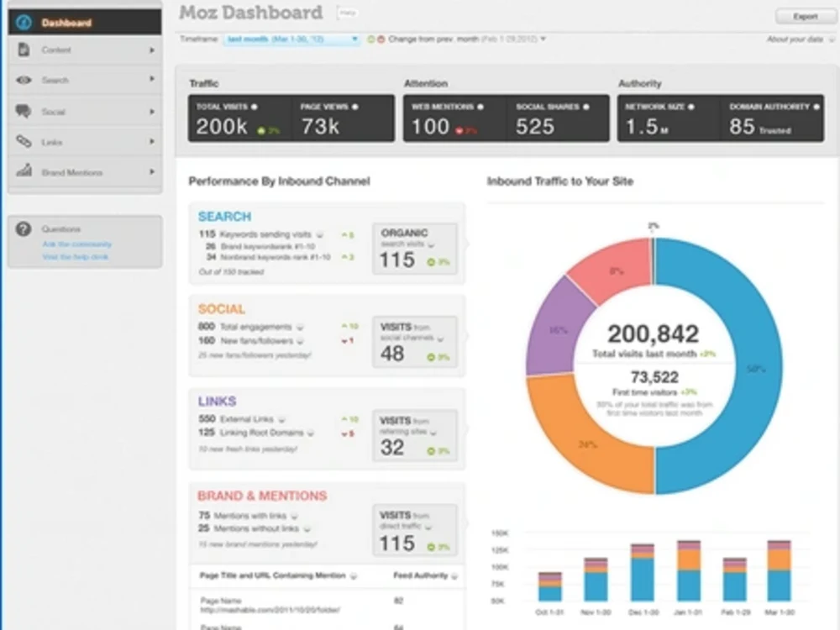The height and width of the screenshot is (630, 840).
Task: Click the purple 16% donut chart segment
Action: pyautogui.click(x=557, y=330)
